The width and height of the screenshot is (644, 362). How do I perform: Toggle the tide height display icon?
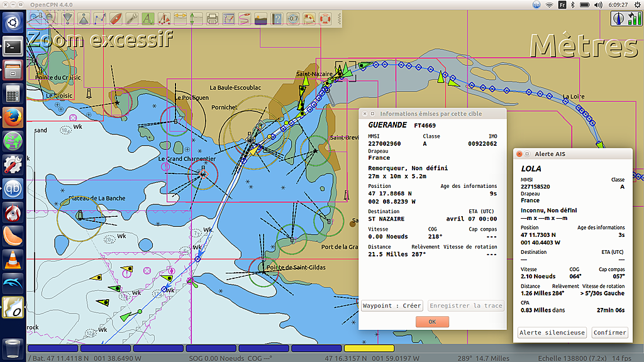[196, 18]
